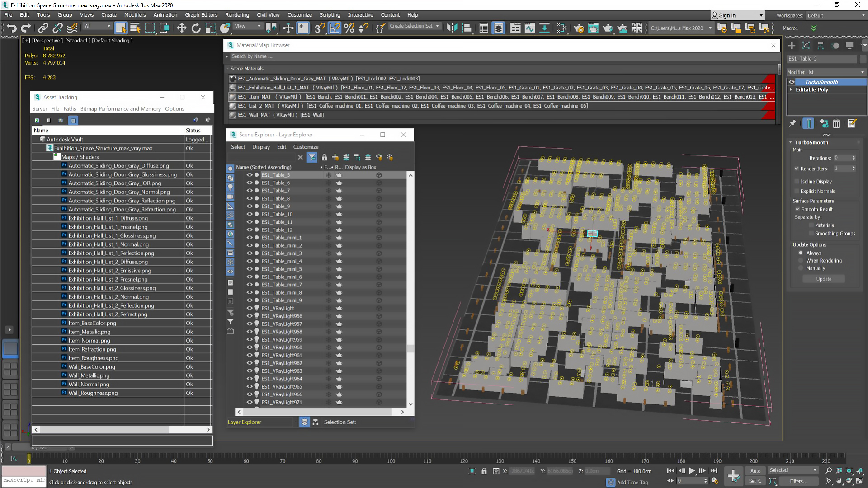868x488 pixels.
Task: Open the Graph Editors menu
Action: coord(201,15)
